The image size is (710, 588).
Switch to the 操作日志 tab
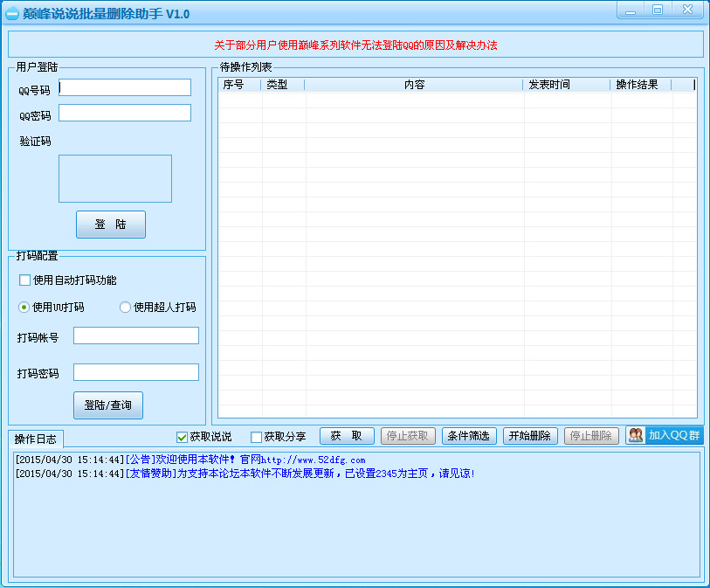(36, 439)
